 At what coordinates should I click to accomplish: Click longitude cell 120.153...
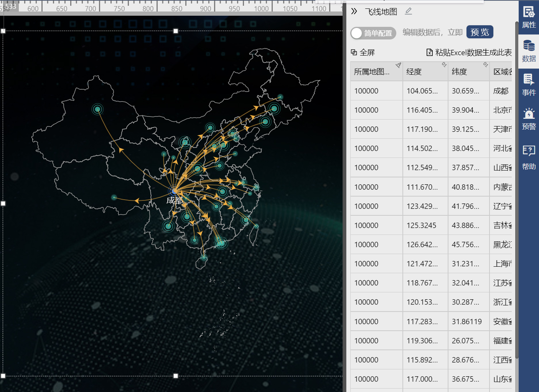(x=425, y=302)
